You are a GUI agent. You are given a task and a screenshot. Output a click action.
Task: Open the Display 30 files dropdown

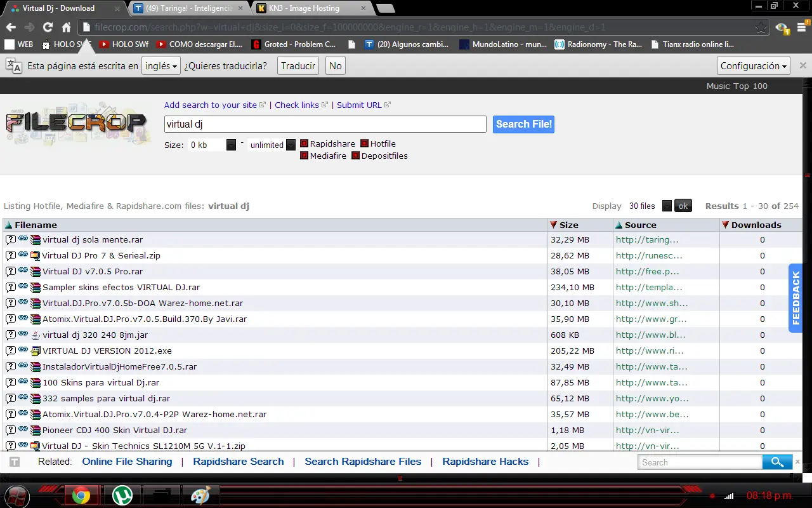650,206
